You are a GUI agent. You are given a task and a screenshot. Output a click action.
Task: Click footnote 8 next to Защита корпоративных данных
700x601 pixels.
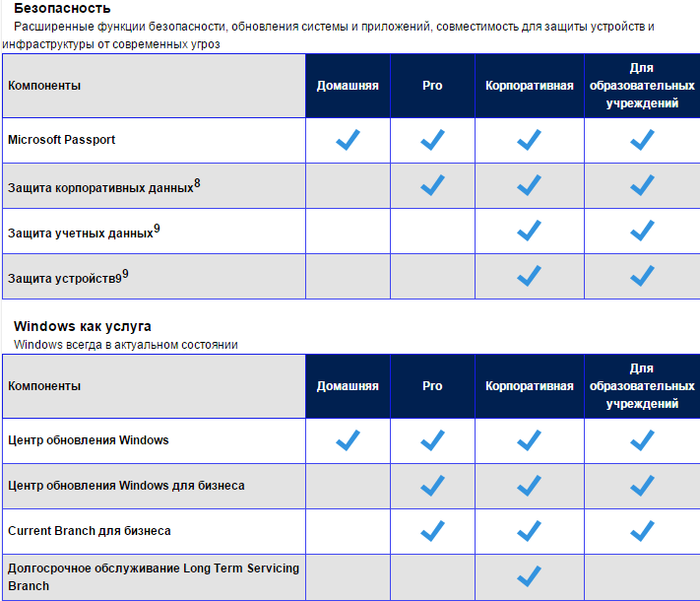click(197, 182)
